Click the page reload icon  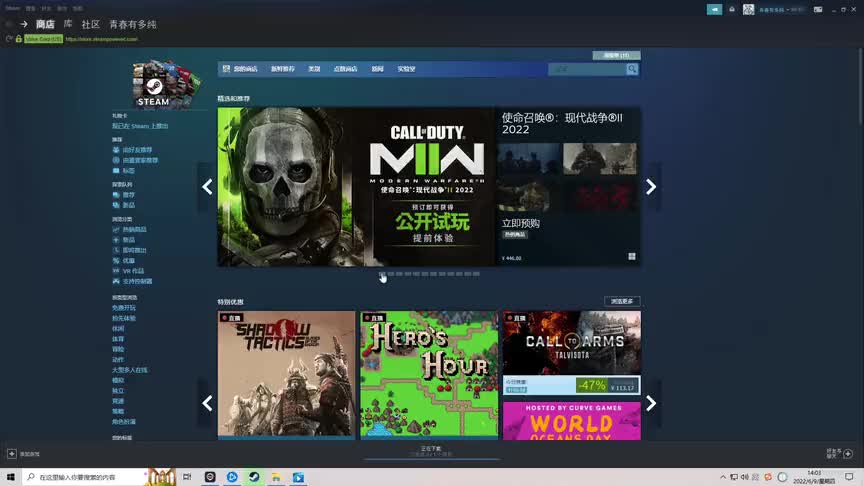pos(8,38)
